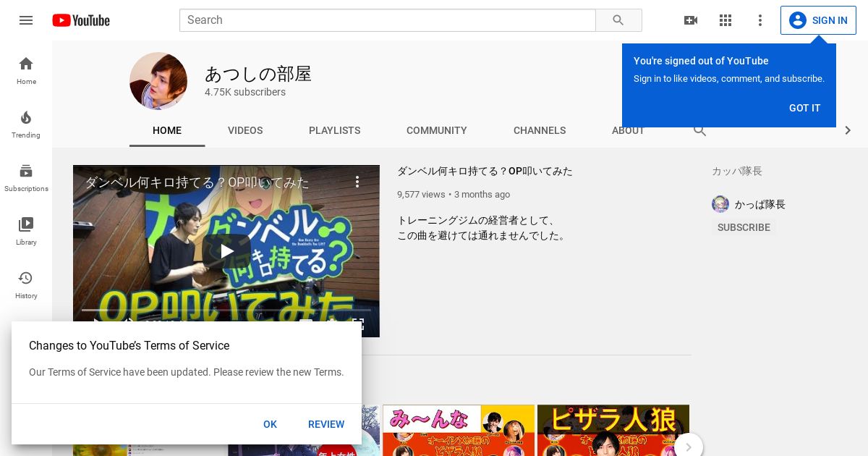Click the 4.75K subscribers text
Screen dimensions: 868x456
[245, 92]
